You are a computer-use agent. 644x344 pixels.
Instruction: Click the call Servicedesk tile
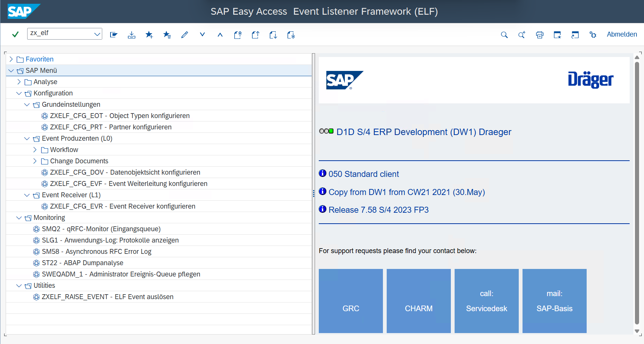tap(486, 301)
